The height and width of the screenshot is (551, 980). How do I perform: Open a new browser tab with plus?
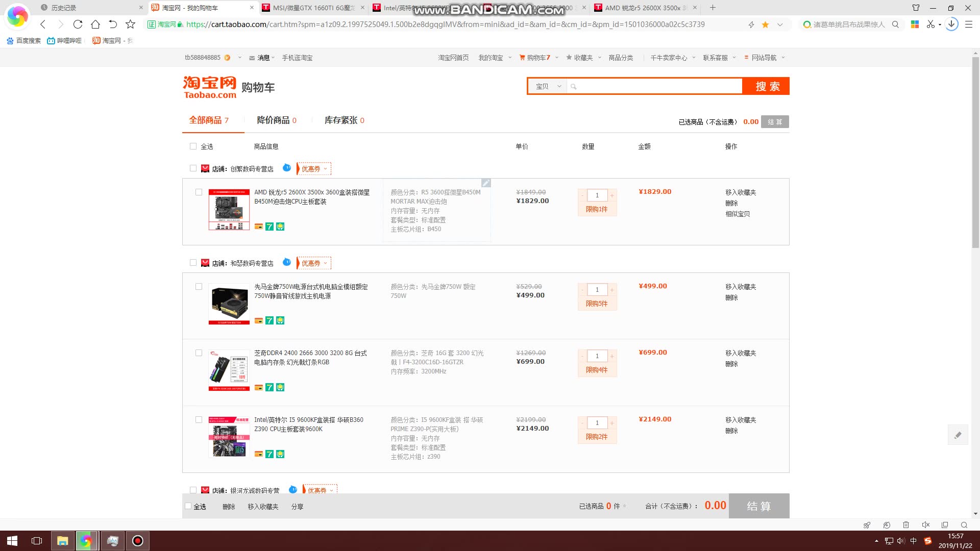coord(713,8)
